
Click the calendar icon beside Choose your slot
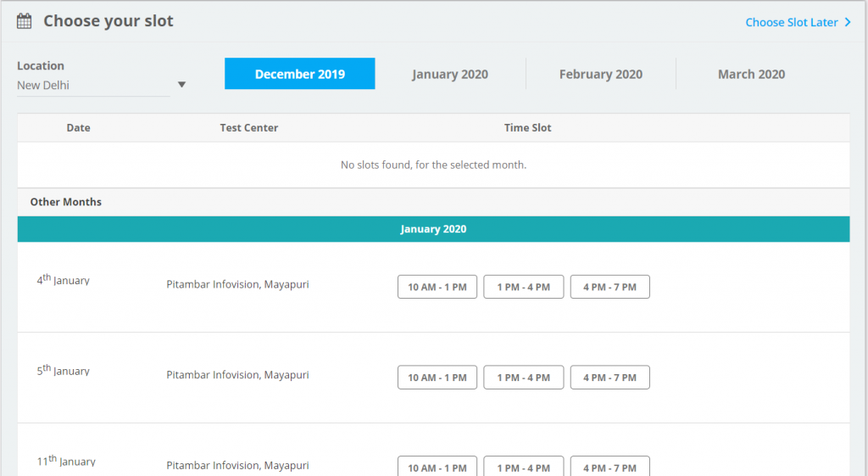click(x=24, y=21)
